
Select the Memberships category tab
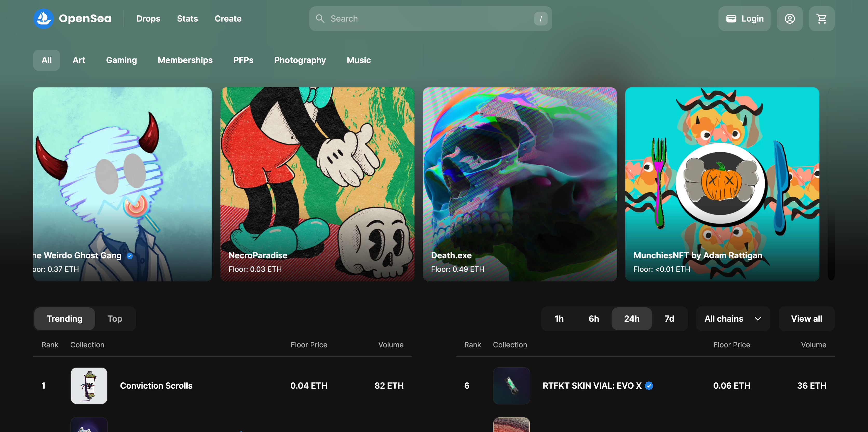(185, 60)
